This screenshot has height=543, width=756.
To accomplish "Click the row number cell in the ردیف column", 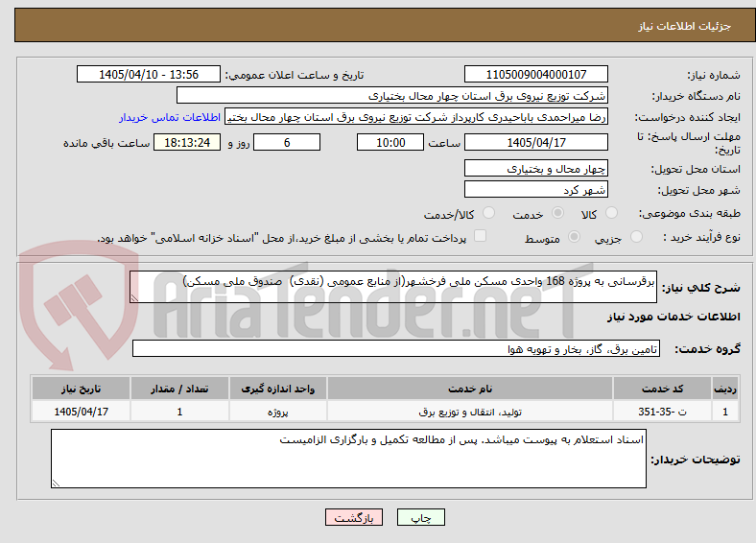I will 725,412.
